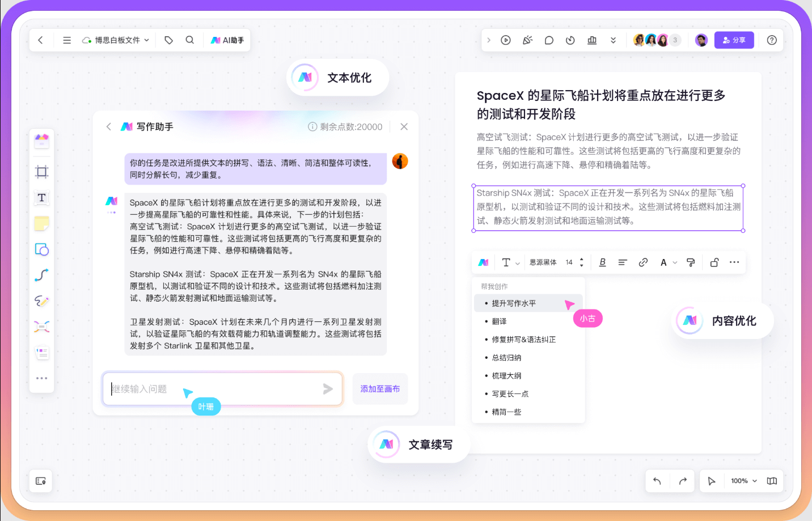This screenshot has width=812, height=521.
Task: Open minimap icon at bottom left
Action: click(x=41, y=481)
